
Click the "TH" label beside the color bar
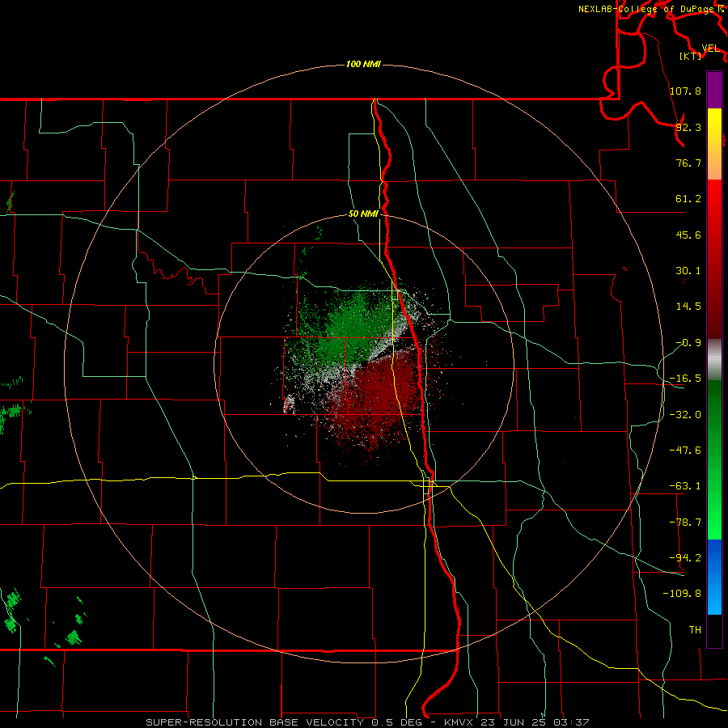[x=695, y=630]
